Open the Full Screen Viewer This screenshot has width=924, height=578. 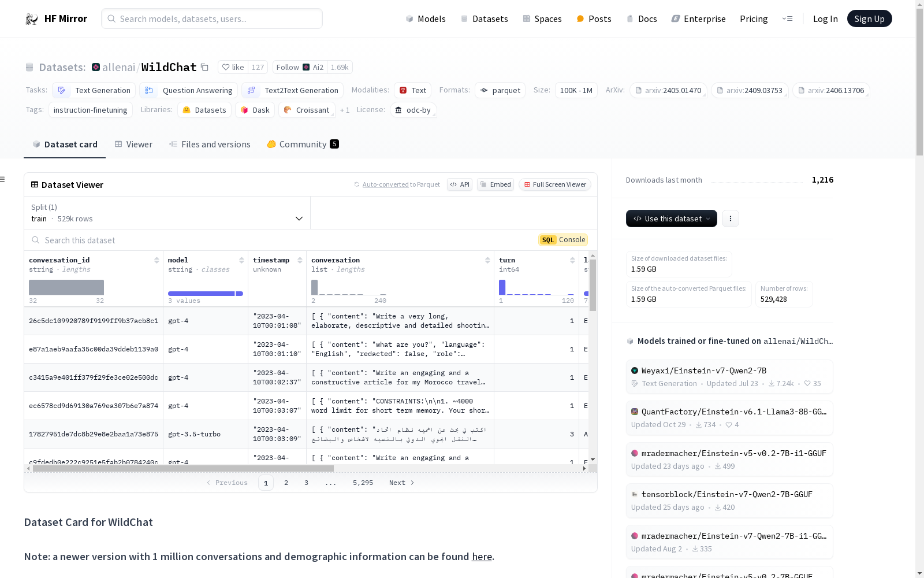(x=555, y=184)
